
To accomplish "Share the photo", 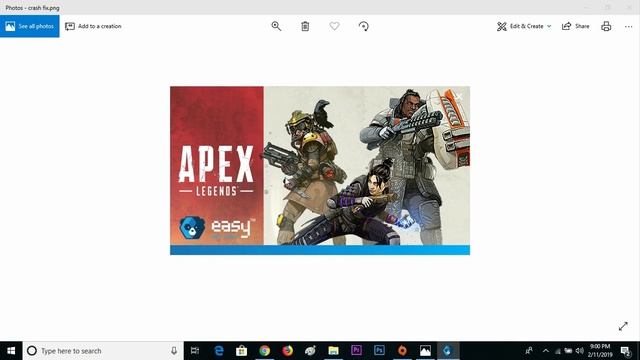I will tap(576, 26).
